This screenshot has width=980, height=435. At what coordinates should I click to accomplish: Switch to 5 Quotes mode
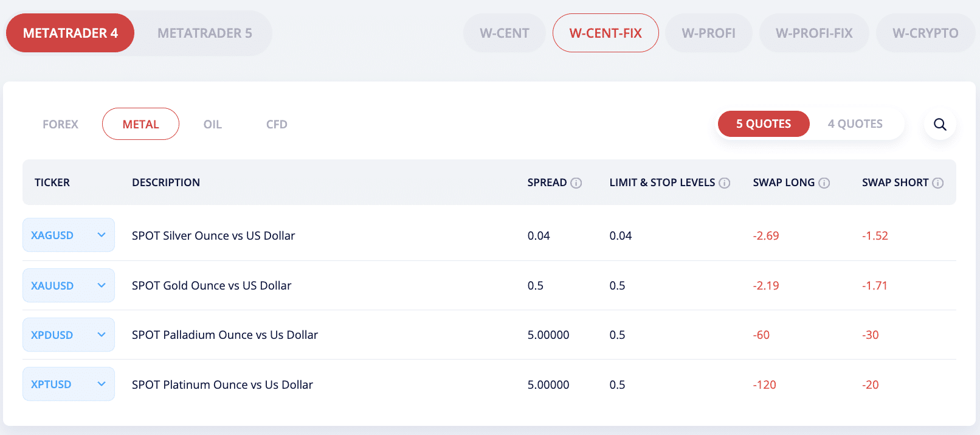tap(764, 124)
